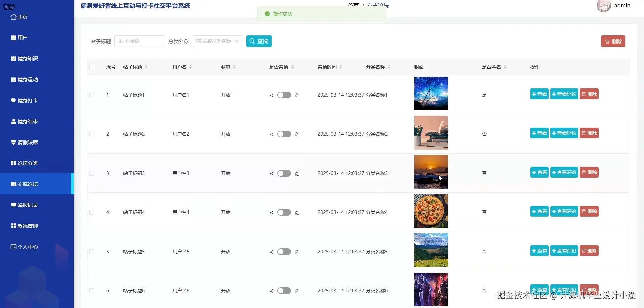The height and width of the screenshot is (308, 644).
Task: Toggle the pin switch for 帖子标题6
Action: coord(284,291)
